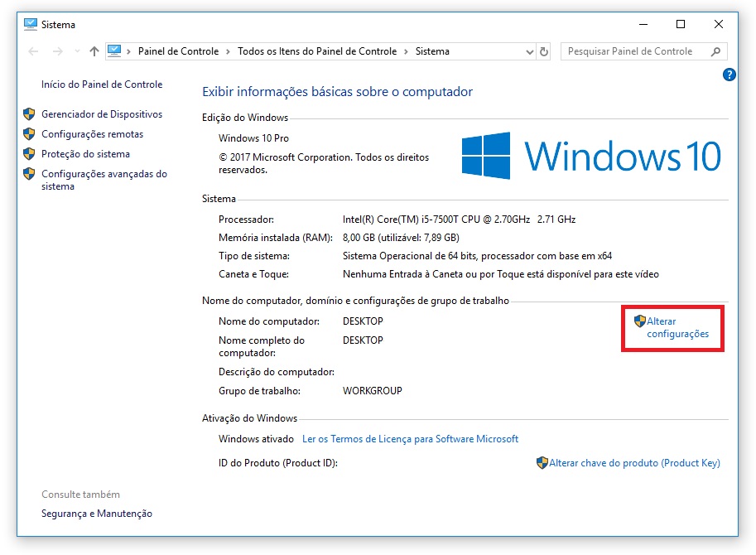The width and height of the screenshot is (756, 555).
Task: Click shield icon beside Gerenciador de Dispositivos
Action: coord(29,114)
